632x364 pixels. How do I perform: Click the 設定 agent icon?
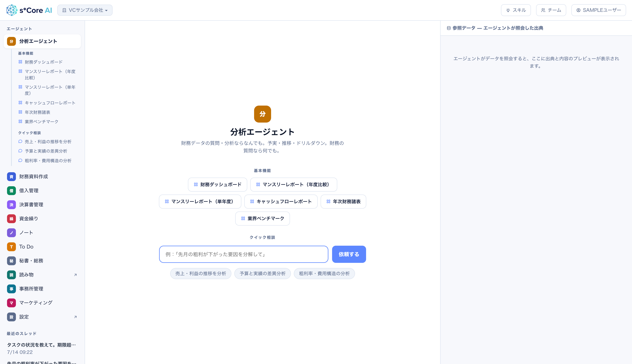point(11,317)
